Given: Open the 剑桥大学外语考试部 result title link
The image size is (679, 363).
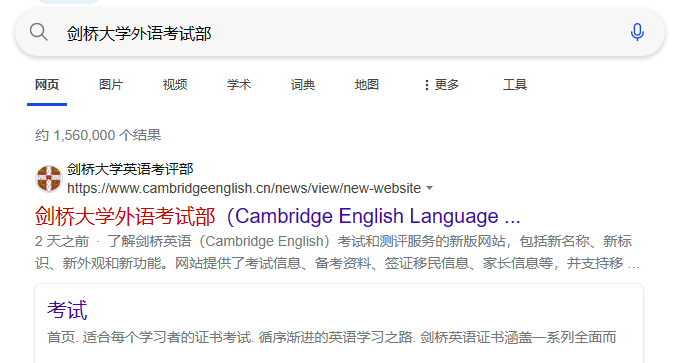Looking at the screenshot, I should [278, 216].
